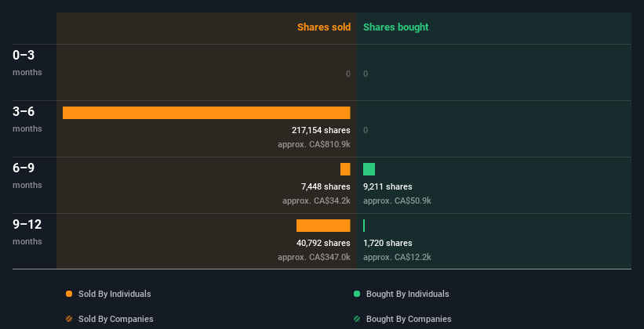Click the 6–9 months green bought bar

tap(369, 169)
